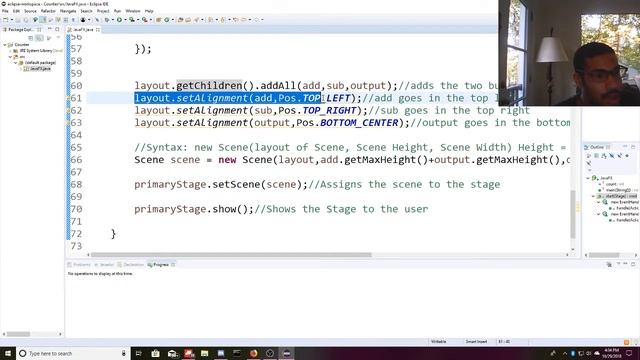Open the Windows Start menu
640x360 pixels.
(8, 353)
